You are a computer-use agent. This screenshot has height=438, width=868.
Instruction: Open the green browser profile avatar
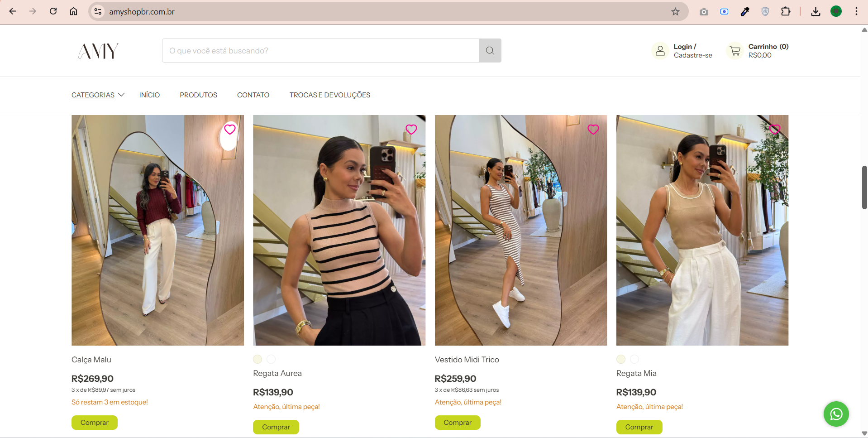pos(836,11)
